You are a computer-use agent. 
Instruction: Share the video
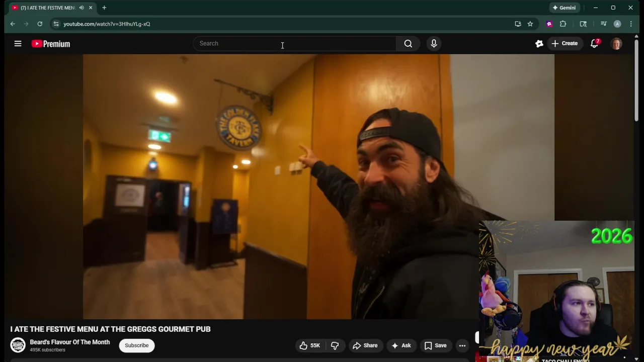coord(365,345)
